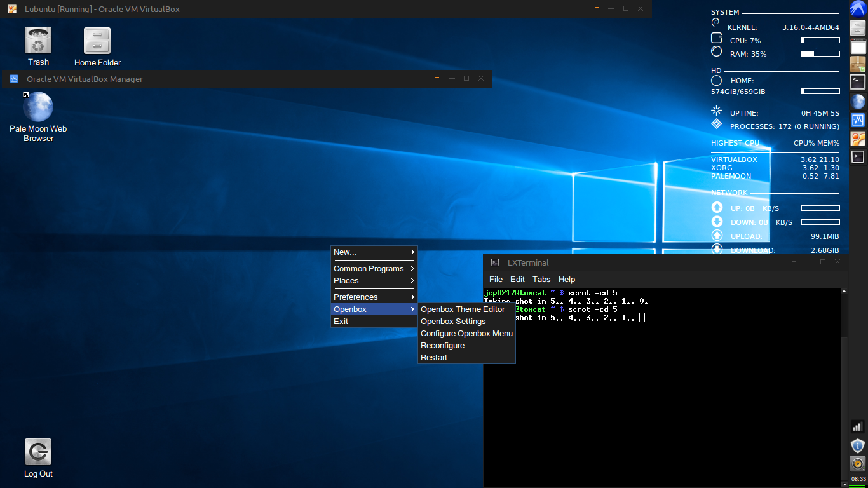This screenshot has height=488, width=868.
Task: Open the Lubuntu main menu logo
Action: point(858,8)
